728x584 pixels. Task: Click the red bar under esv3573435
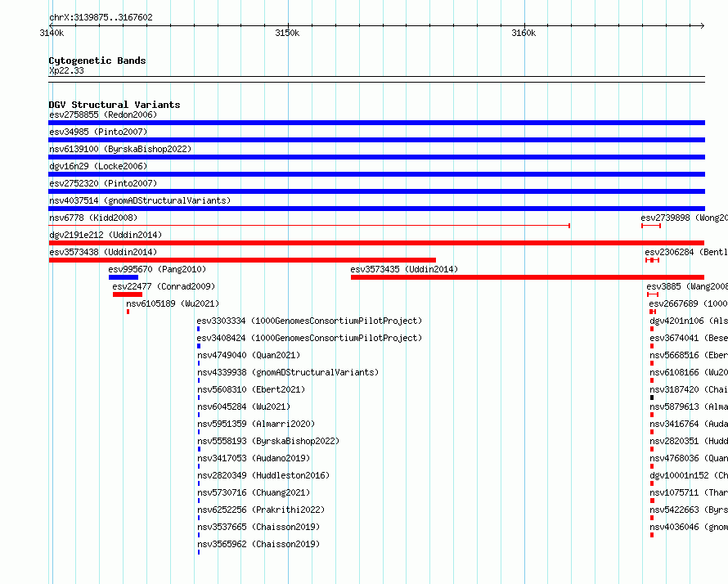pyautogui.click(x=528, y=277)
